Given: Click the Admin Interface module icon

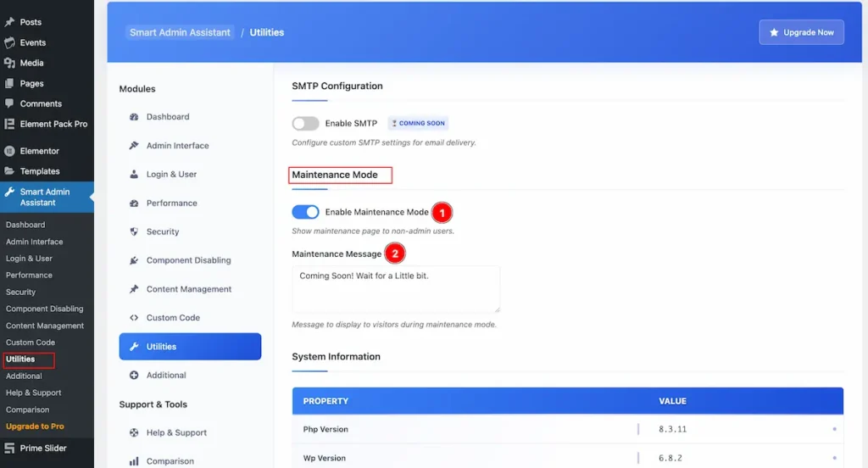Looking at the screenshot, I should click(134, 146).
